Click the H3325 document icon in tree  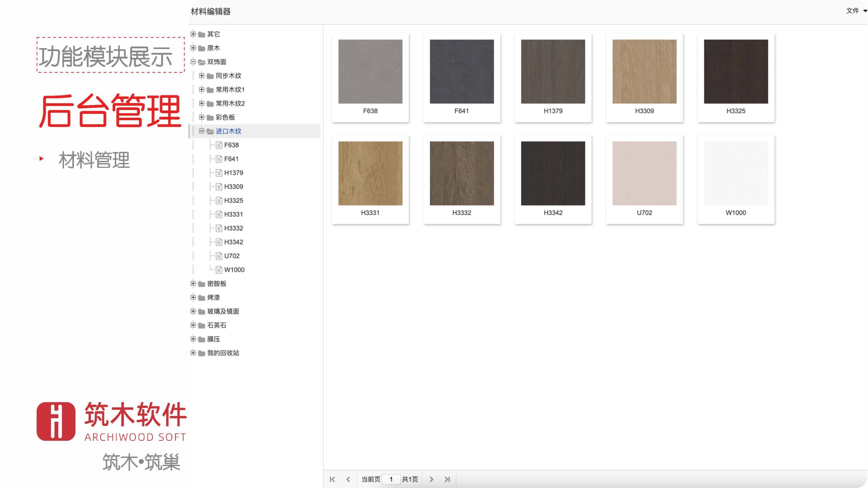(x=219, y=201)
